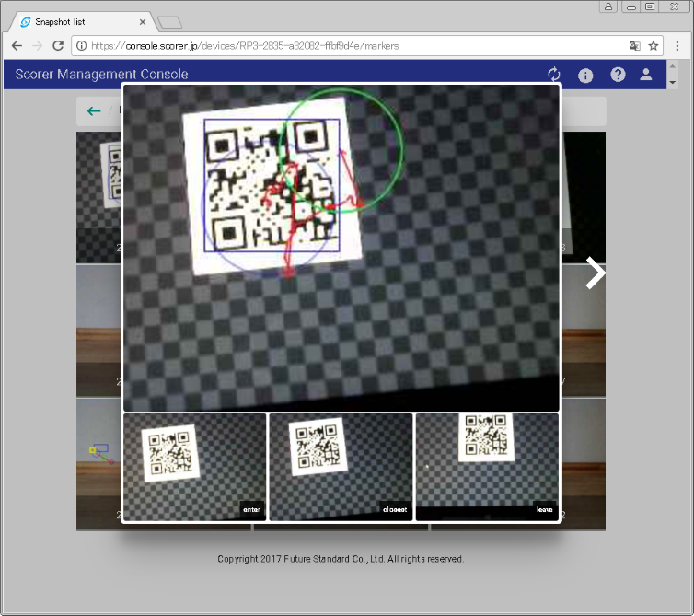Click the Chrome user profile button in the title bar
This screenshot has height=616, width=694.
[x=608, y=6]
